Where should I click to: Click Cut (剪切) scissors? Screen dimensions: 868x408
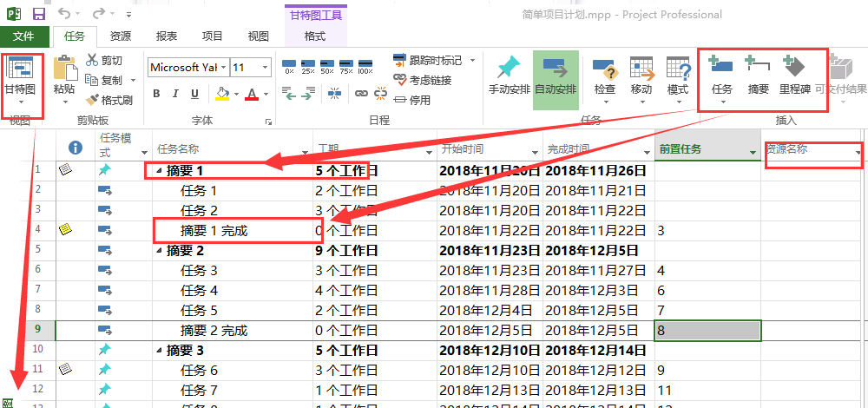[104, 61]
